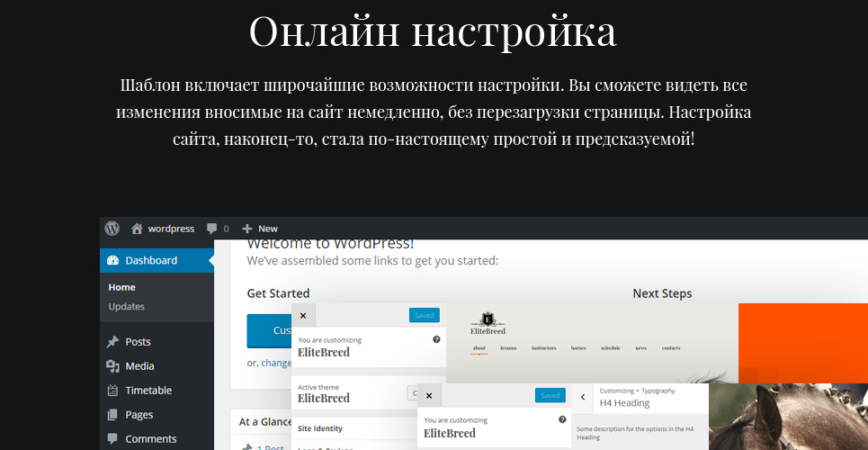Click the 'Get Started' heading
The height and width of the screenshot is (450, 868).
[278, 293]
